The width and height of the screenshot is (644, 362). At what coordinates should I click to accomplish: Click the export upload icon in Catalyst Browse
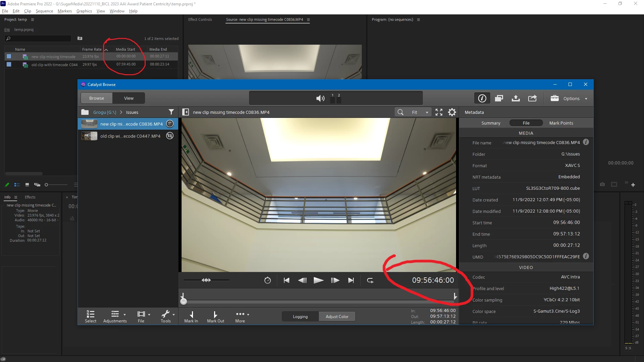(x=516, y=98)
